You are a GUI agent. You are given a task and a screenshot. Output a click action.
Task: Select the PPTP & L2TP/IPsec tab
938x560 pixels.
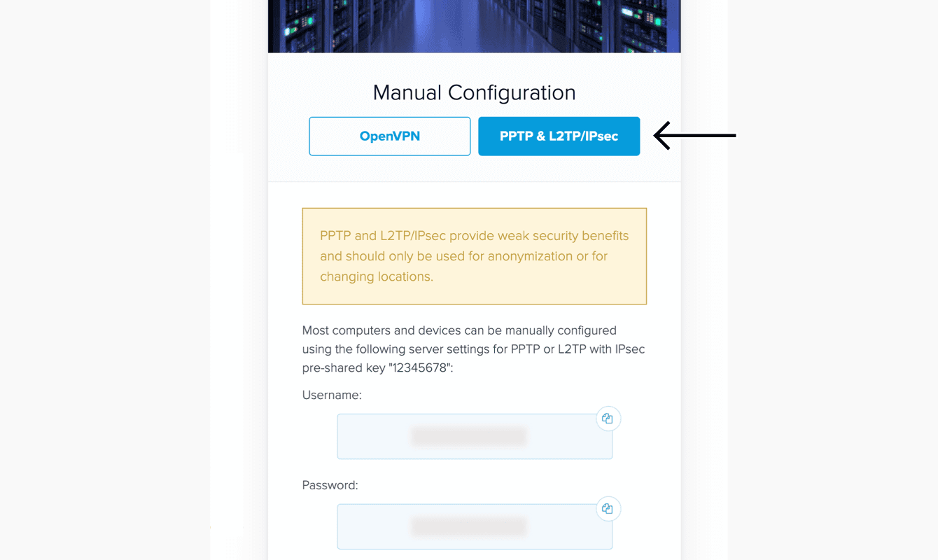(559, 136)
